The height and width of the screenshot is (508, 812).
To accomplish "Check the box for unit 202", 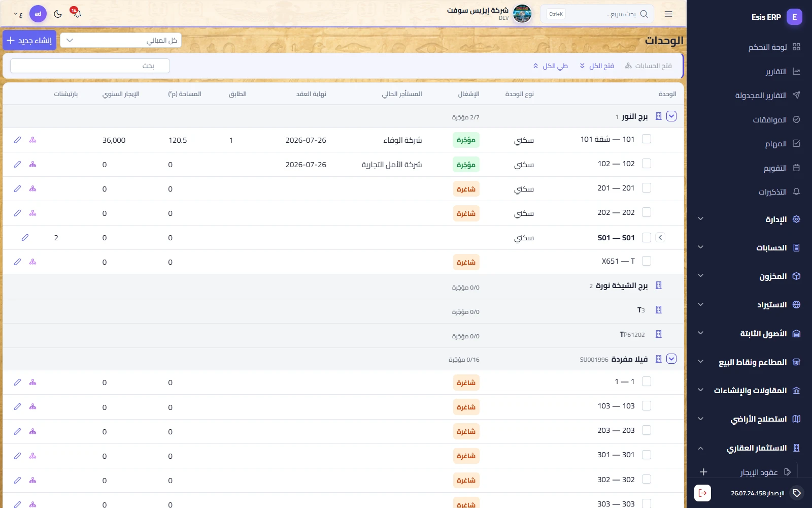I will (x=647, y=212).
